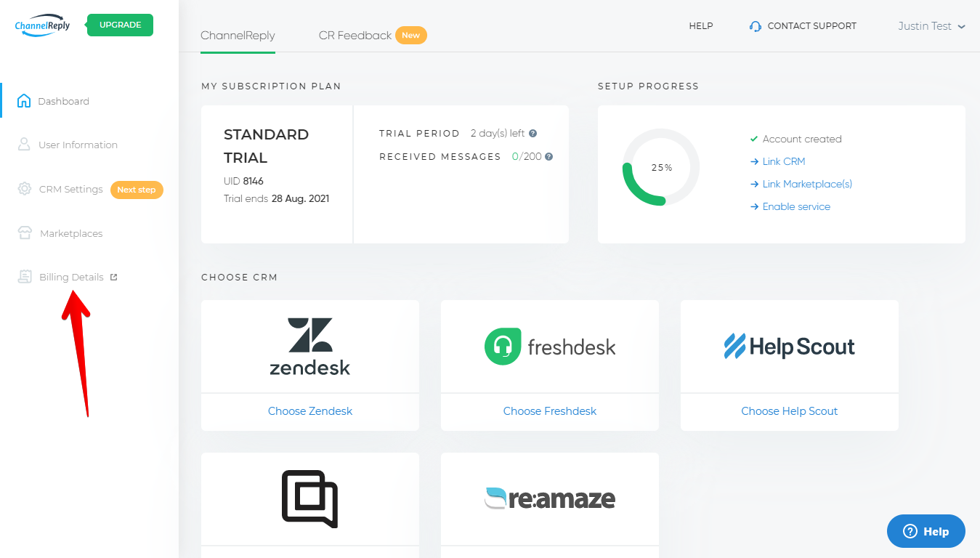The height and width of the screenshot is (558, 980).
Task: Click CONTACT SUPPORT
Action: pos(811,26)
